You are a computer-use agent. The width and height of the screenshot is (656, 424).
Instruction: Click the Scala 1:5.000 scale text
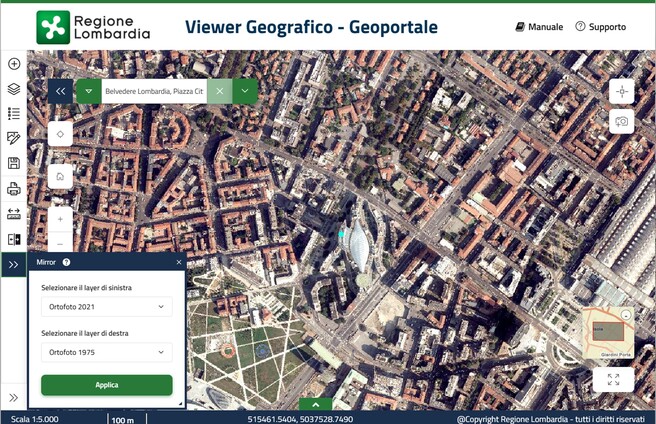35,419
